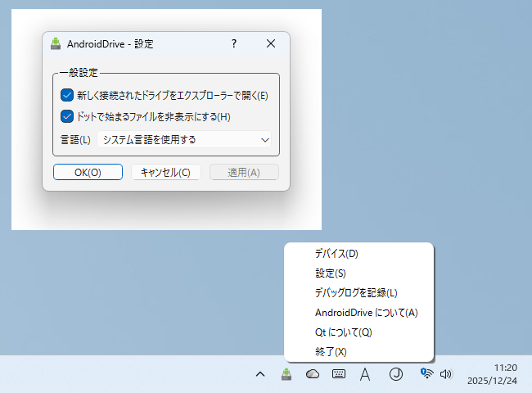This screenshot has height=393, width=532.
Task: Close the AndroidDrive settings dialog
Action: pyautogui.click(x=271, y=43)
